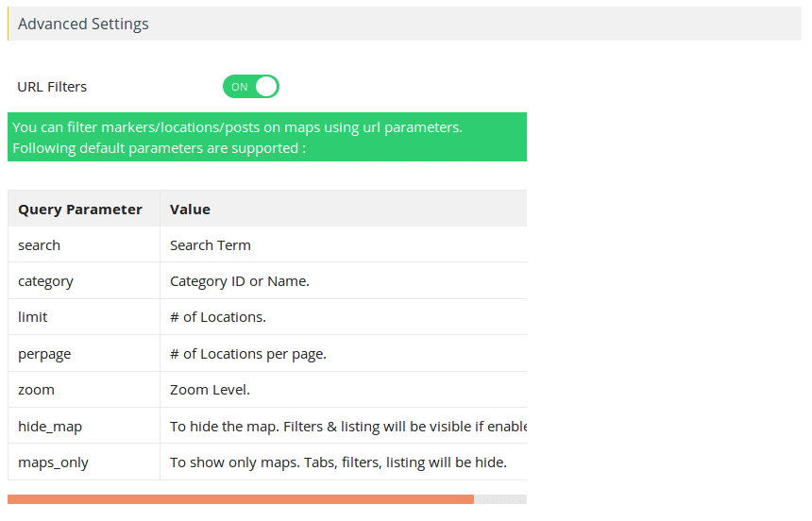
Task: Toggle the URL Filters switch off
Action: pyautogui.click(x=250, y=87)
